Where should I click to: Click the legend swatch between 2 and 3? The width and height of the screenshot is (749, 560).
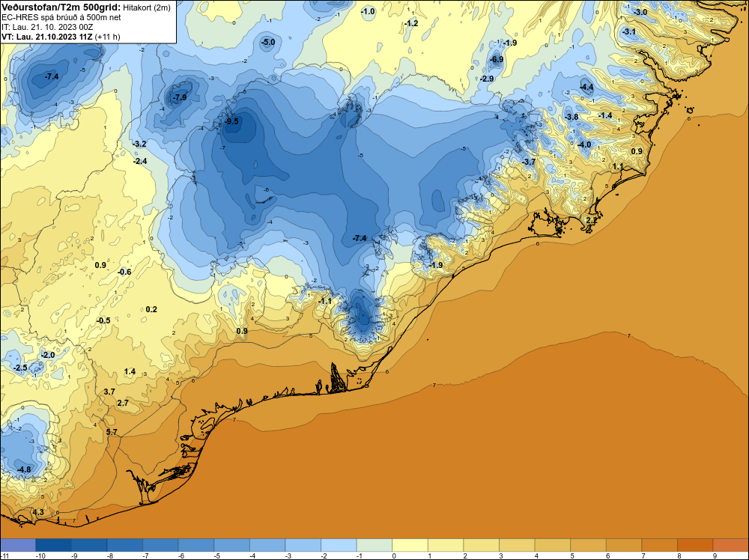click(481, 545)
